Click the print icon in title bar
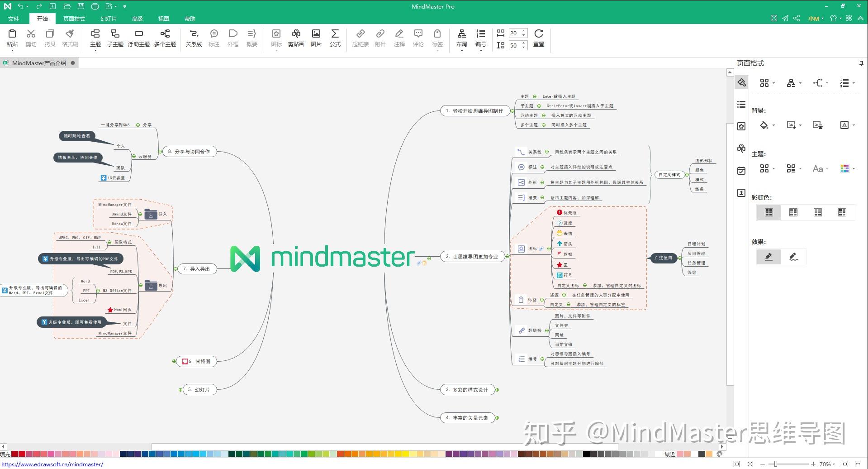Screen dimensions: 868x469 point(95,6)
